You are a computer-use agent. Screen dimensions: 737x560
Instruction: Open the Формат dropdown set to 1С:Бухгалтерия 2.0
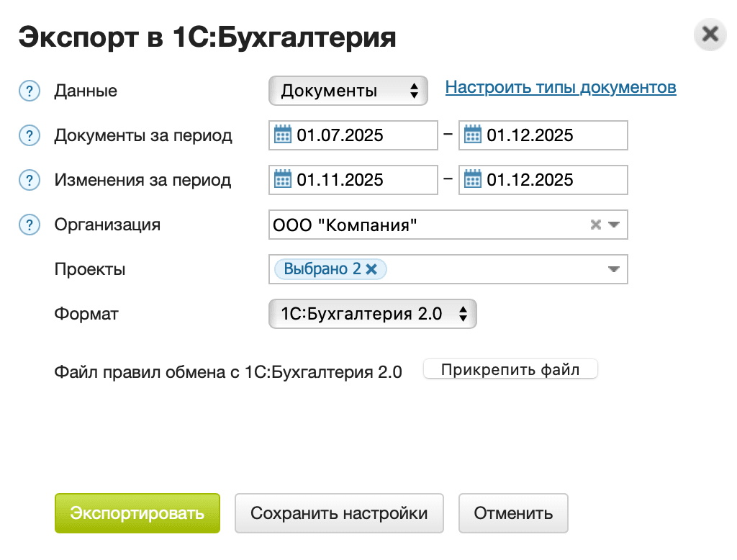[x=372, y=314]
